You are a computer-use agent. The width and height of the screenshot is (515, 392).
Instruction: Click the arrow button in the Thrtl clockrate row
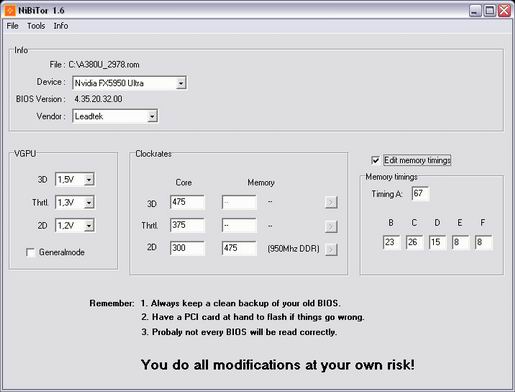pyautogui.click(x=331, y=226)
